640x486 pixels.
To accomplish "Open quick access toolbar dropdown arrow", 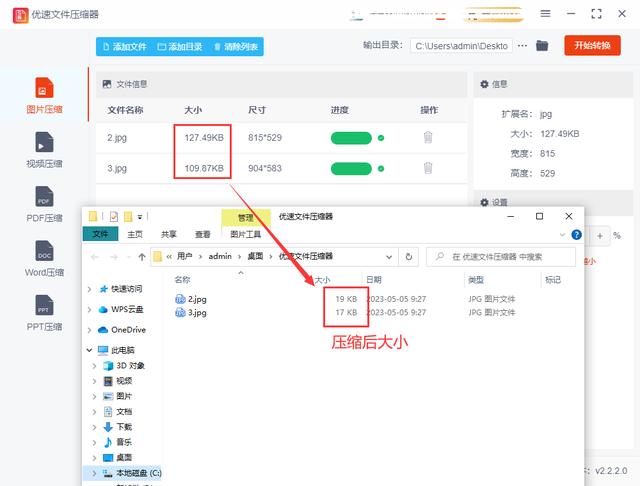I will [140, 217].
